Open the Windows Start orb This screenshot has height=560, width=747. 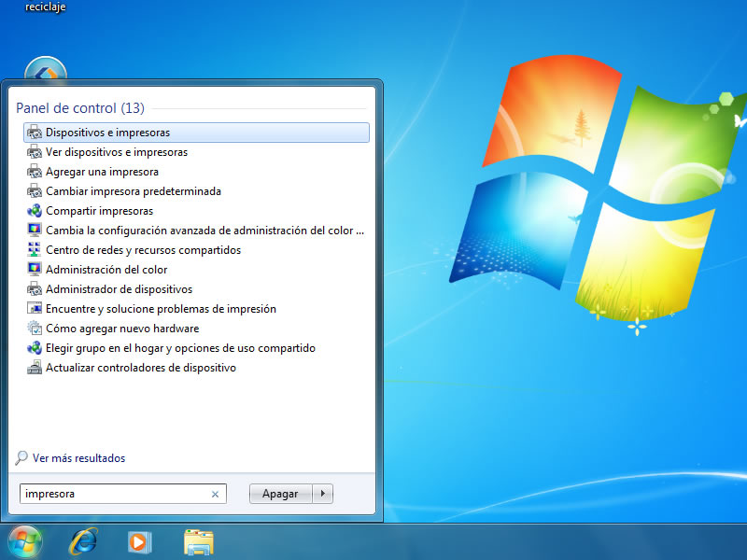tap(25, 542)
